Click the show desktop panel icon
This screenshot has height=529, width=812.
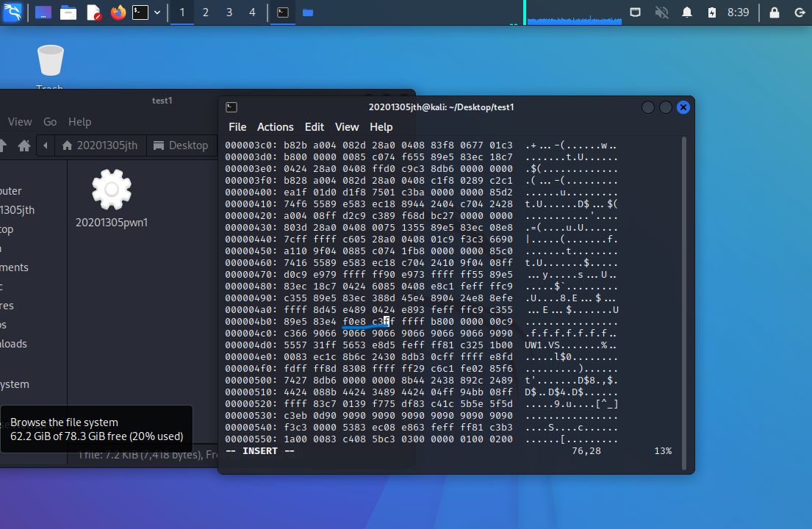click(43, 12)
